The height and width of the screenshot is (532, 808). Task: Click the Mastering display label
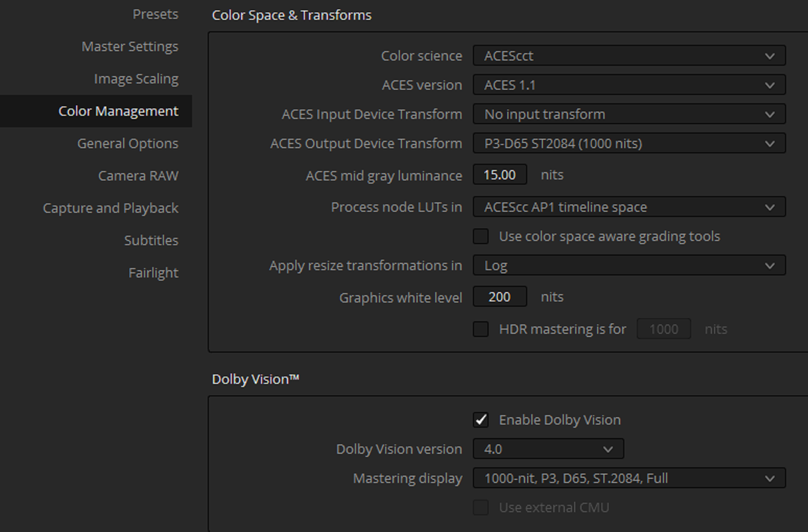point(407,478)
